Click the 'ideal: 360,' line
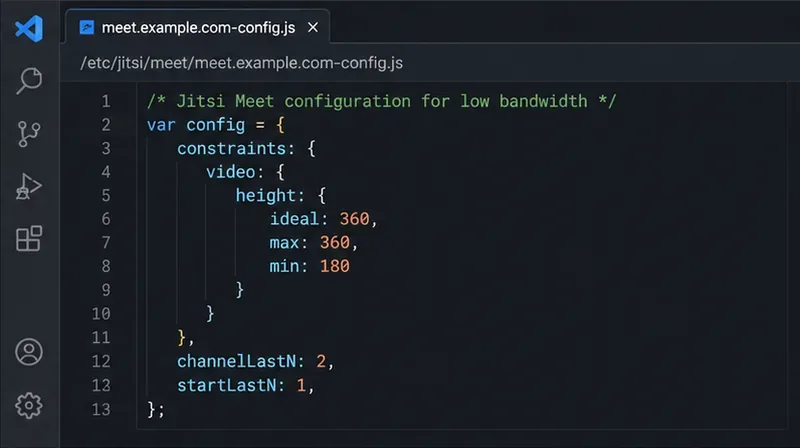The height and width of the screenshot is (448, 800). click(x=323, y=219)
